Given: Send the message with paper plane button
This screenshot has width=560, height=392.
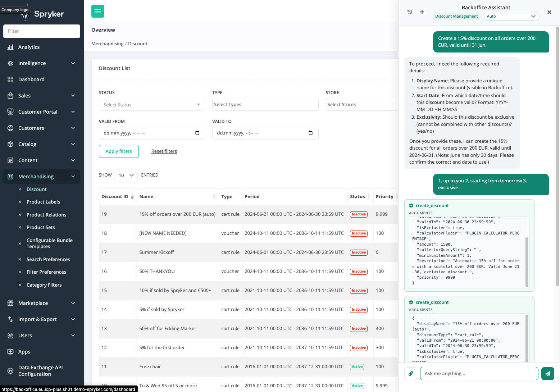Looking at the screenshot, I should click(x=547, y=373).
